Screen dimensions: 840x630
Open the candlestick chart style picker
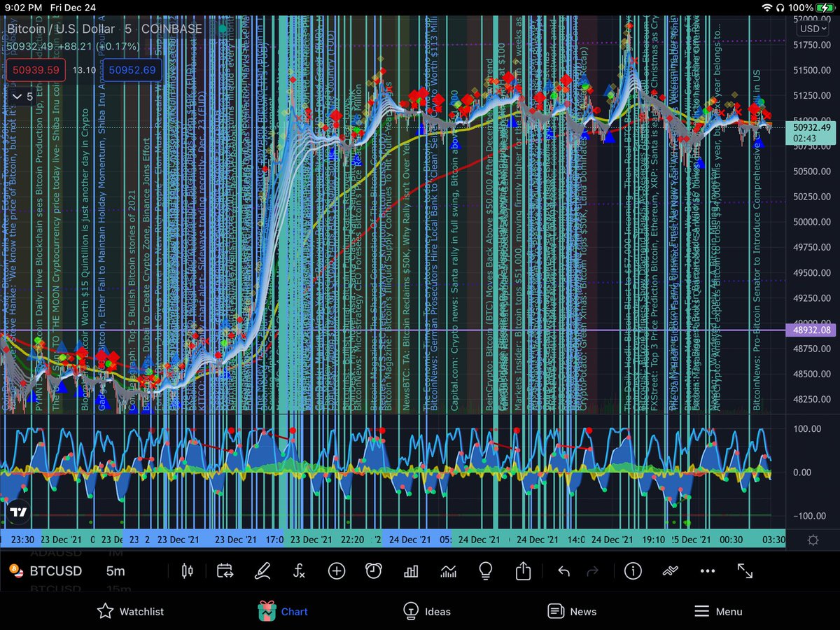(187, 571)
